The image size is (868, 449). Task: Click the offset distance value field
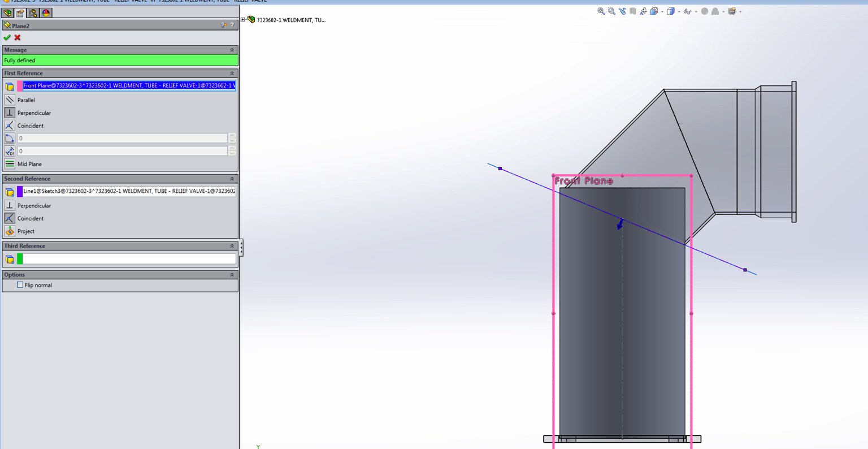tap(122, 151)
